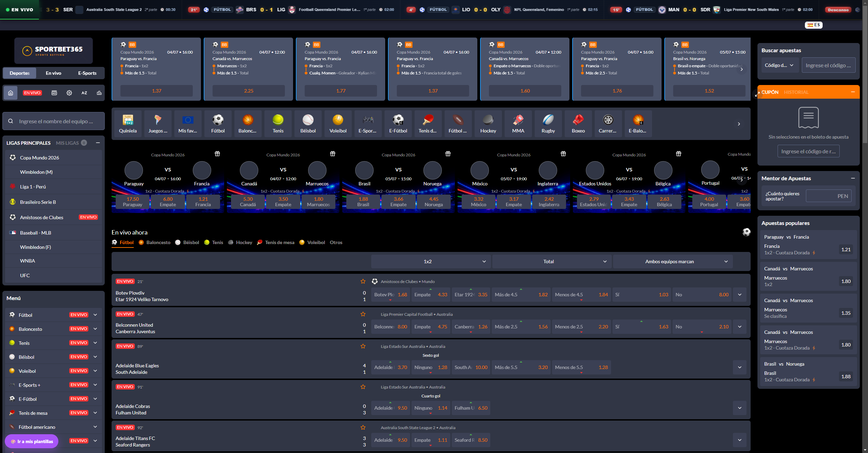This screenshot has height=453, width=868.
Task: Favorite the Adelaide Cobras match with star
Action: click(363, 387)
